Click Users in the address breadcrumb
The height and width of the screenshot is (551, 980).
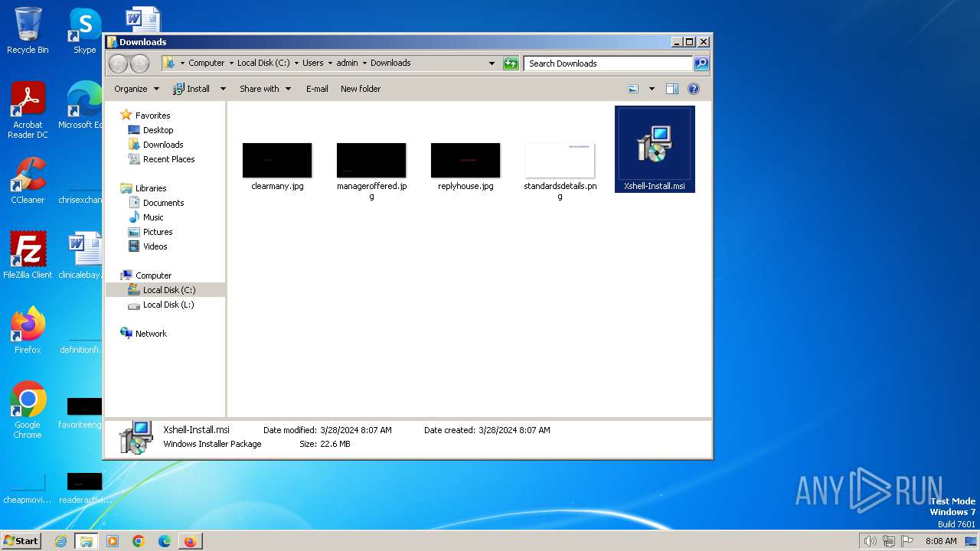(x=312, y=64)
